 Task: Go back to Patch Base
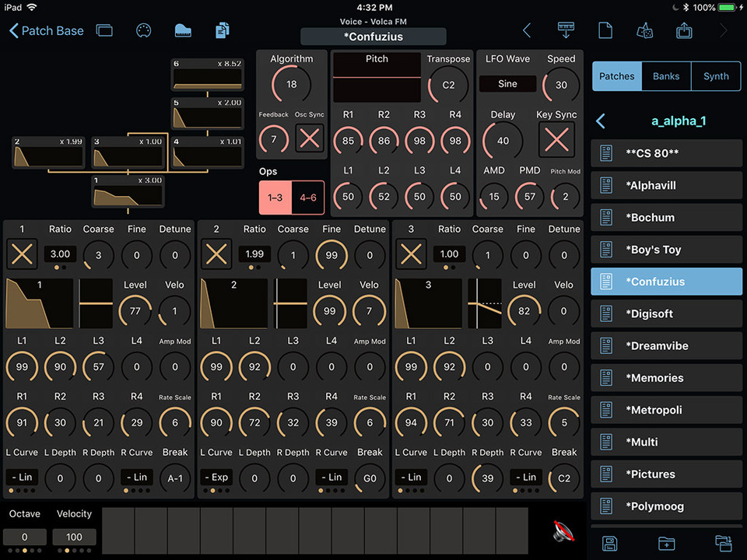click(x=46, y=31)
